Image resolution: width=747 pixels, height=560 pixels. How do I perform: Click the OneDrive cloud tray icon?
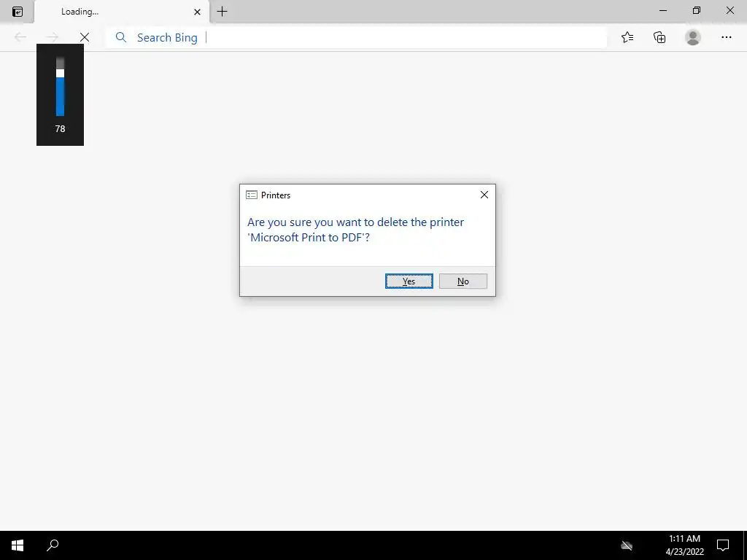coord(627,545)
